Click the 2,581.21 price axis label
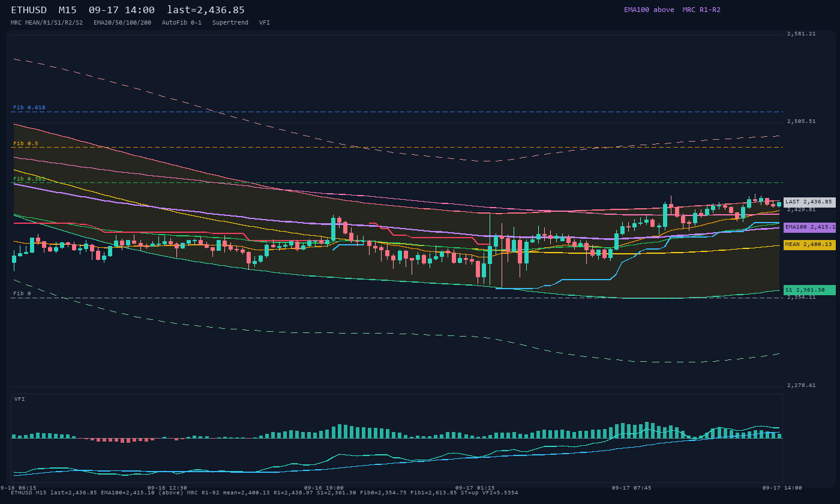840x504 pixels. point(802,34)
